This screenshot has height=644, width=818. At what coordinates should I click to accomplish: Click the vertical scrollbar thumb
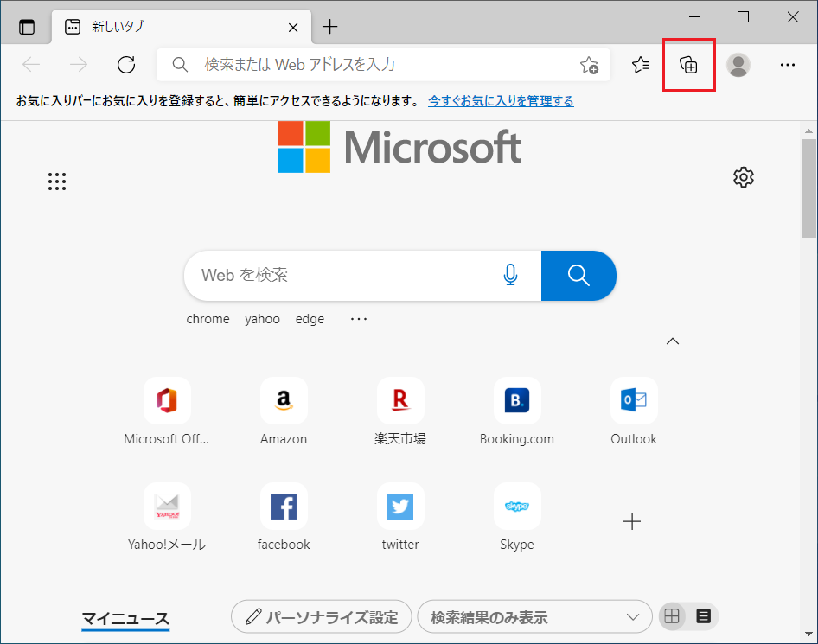(808, 188)
